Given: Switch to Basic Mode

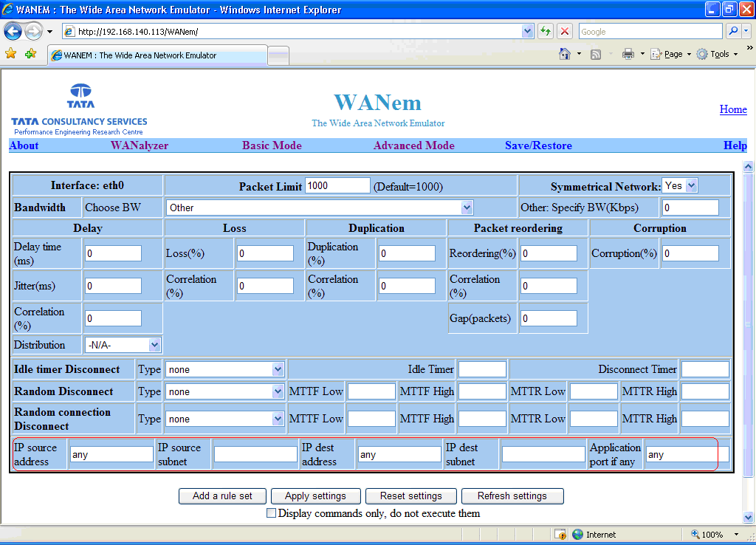Looking at the screenshot, I should 272,145.
